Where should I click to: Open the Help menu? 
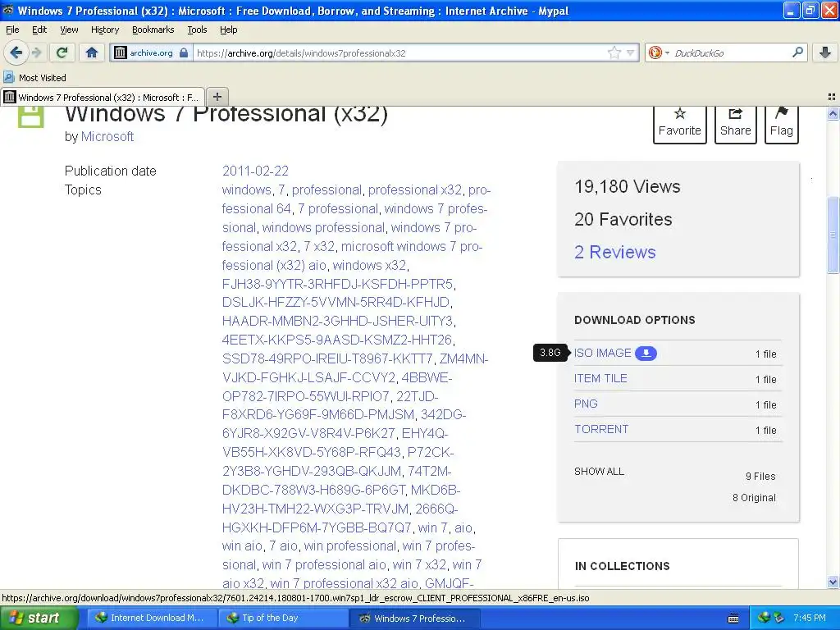pos(228,30)
